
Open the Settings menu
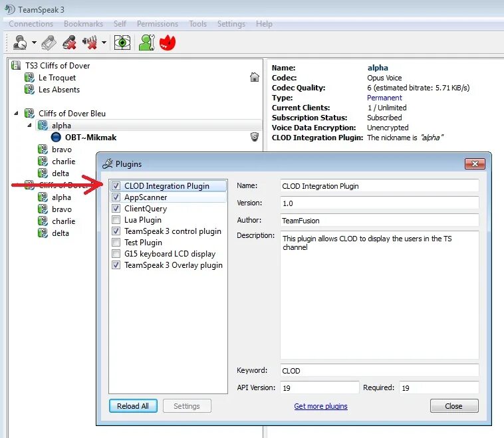point(231,24)
